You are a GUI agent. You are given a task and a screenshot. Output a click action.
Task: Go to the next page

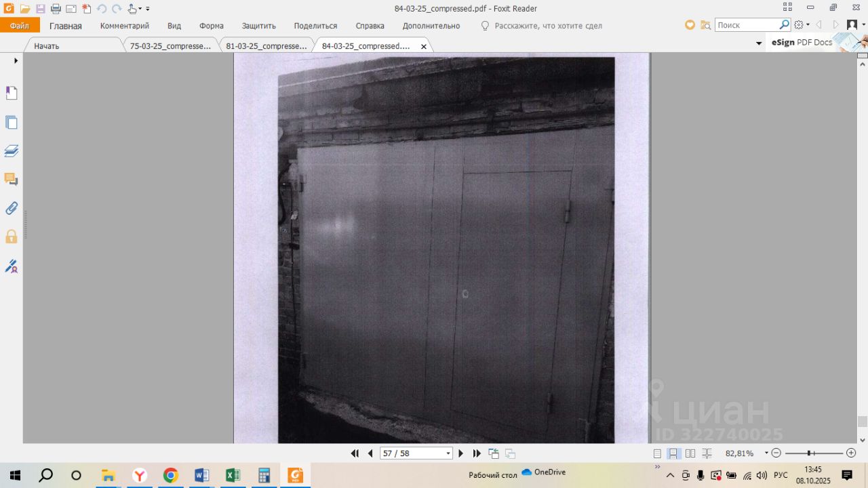[x=461, y=453]
